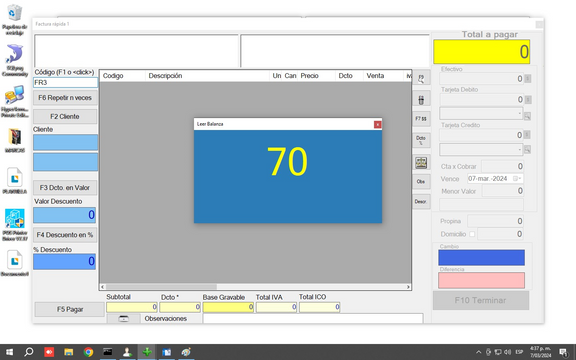Click the F10 Terminar button

(x=481, y=300)
